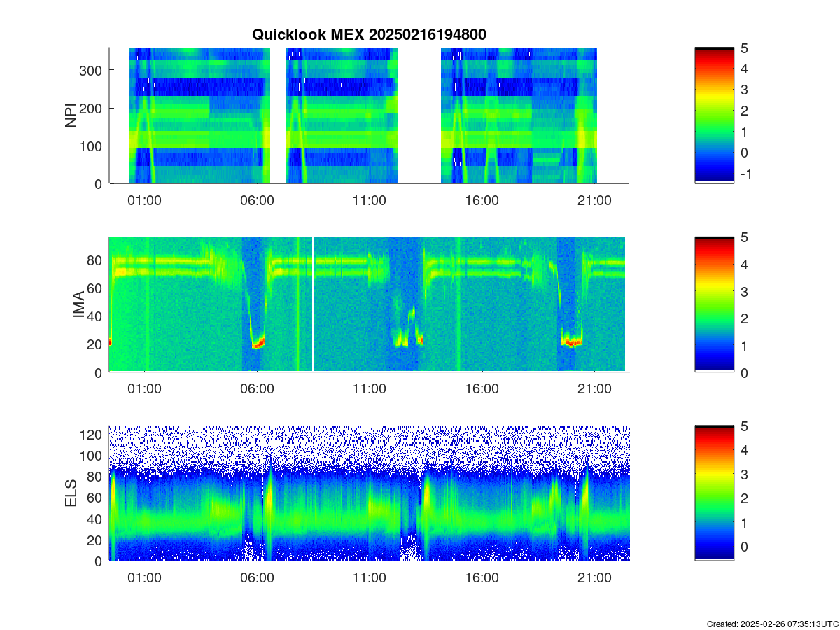Click the IMA panel colorbar

pyautogui.click(x=714, y=304)
